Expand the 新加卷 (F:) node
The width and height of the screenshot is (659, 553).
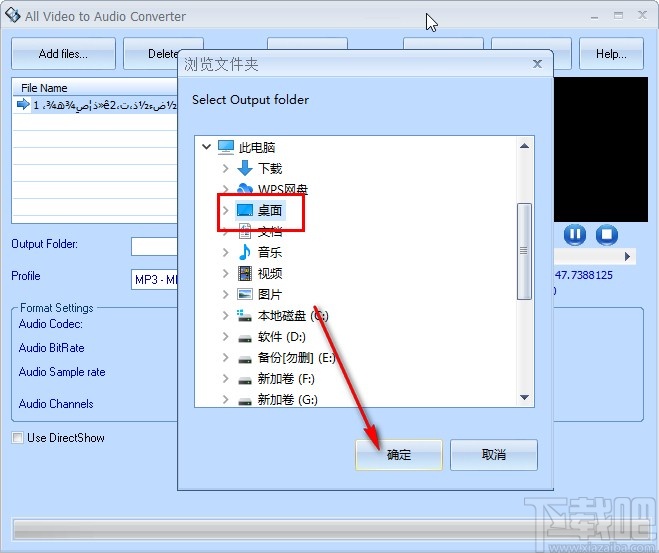click(226, 378)
